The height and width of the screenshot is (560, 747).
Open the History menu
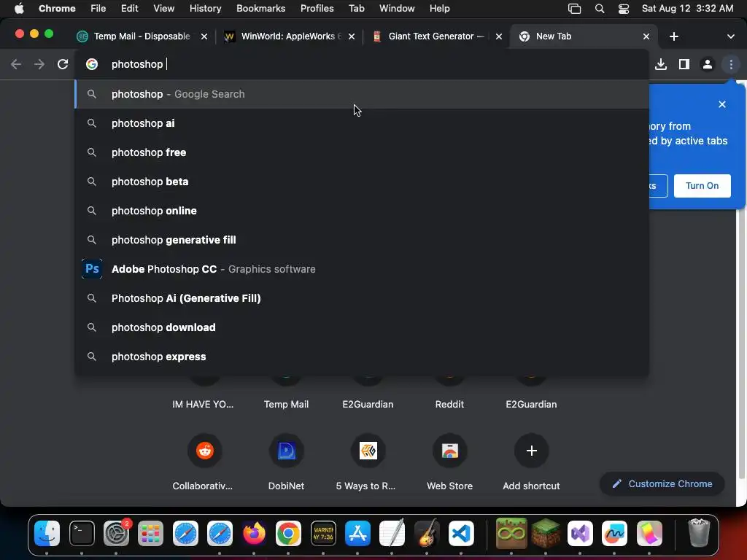click(x=205, y=9)
